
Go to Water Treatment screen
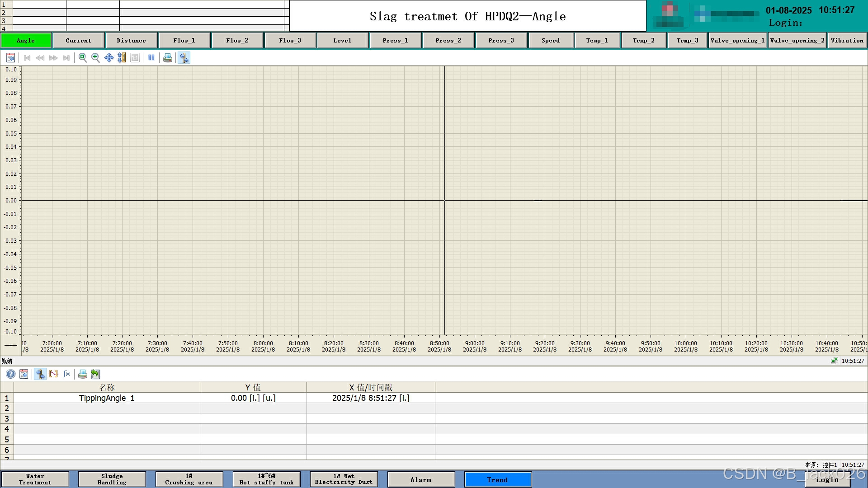tap(35, 479)
